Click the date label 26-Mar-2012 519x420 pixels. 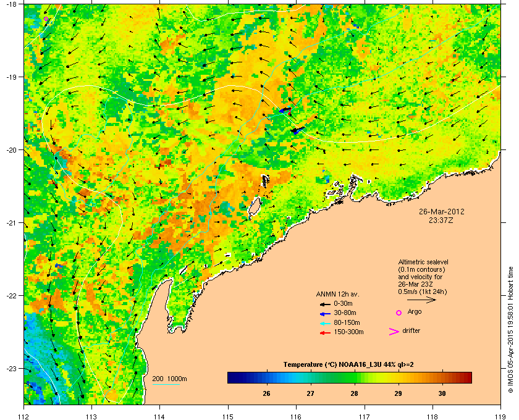tap(442, 211)
